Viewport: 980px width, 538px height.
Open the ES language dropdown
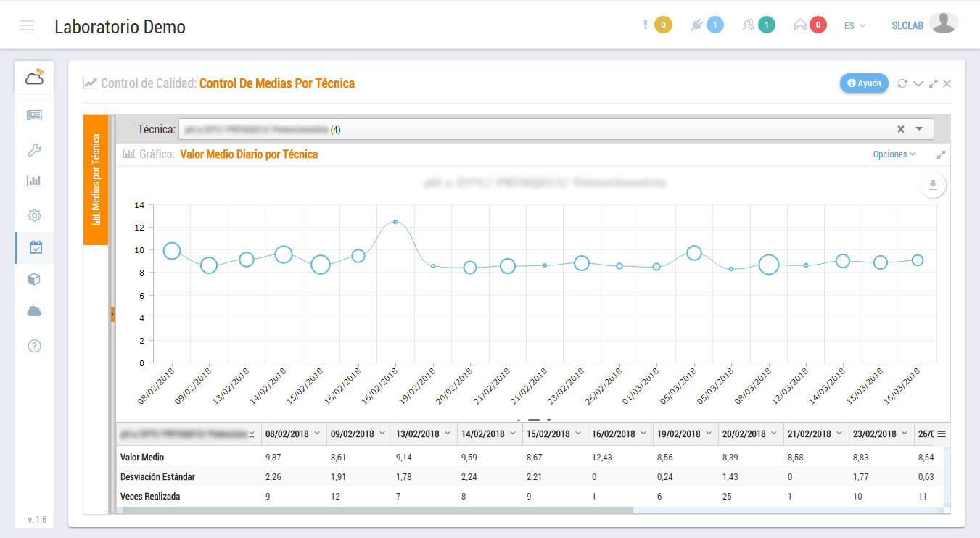tap(855, 26)
